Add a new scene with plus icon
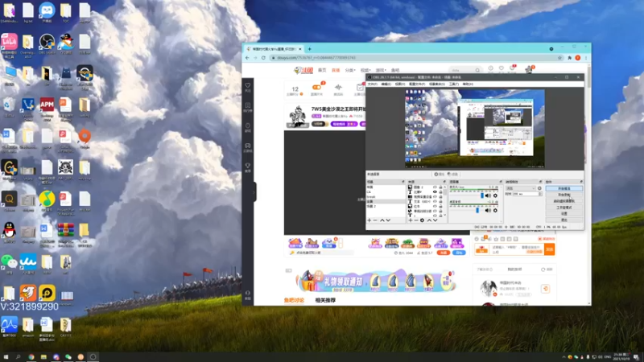 tap(369, 220)
